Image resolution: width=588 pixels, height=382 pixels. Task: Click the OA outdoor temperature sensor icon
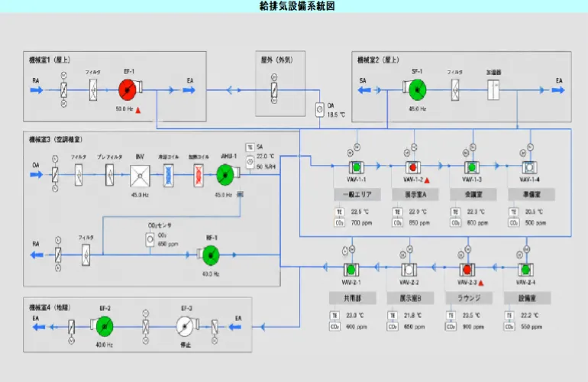319,109
